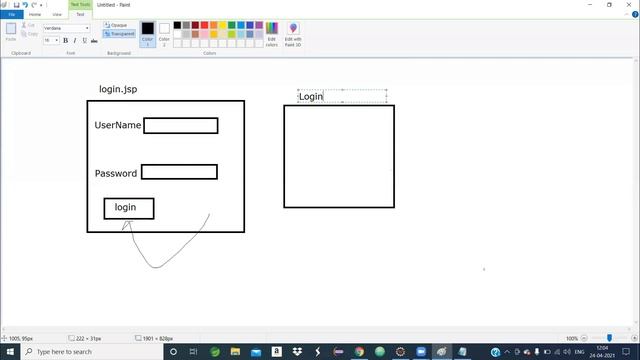Toggle Underline formatting
The image size is (640, 360).
[x=84, y=40]
